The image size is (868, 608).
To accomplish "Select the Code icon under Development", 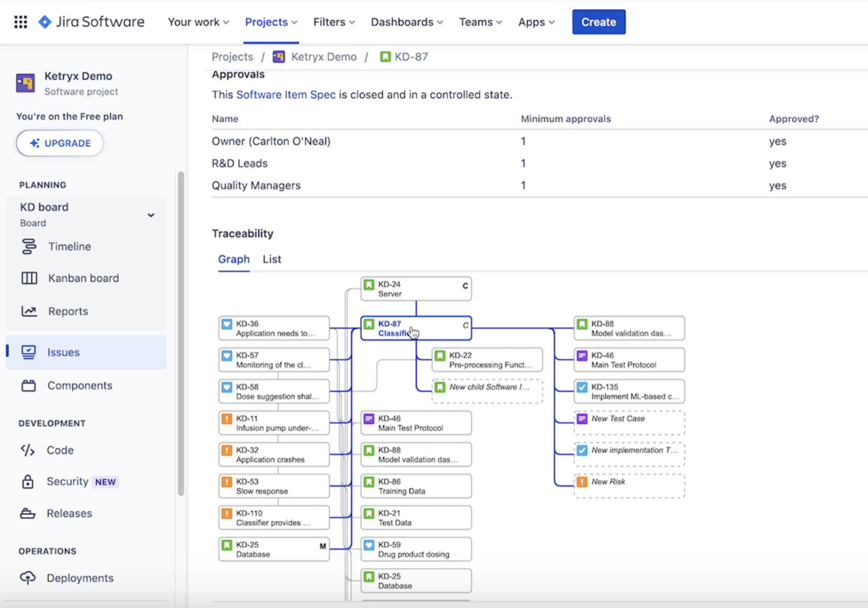I will (x=27, y=450).
